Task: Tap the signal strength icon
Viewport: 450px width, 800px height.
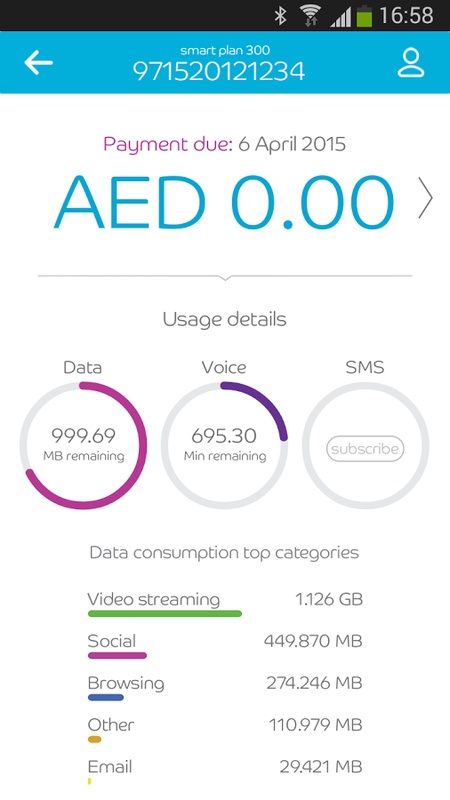Action: click(340, 16)
